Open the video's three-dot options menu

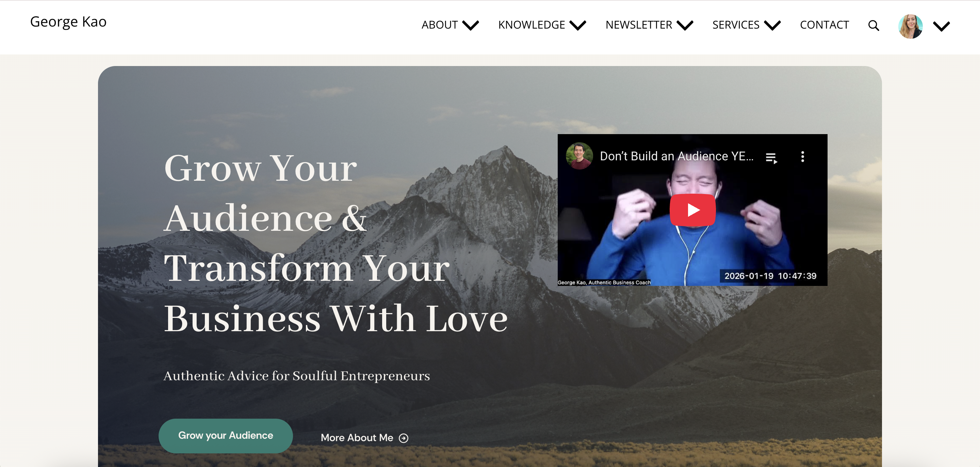802,157
